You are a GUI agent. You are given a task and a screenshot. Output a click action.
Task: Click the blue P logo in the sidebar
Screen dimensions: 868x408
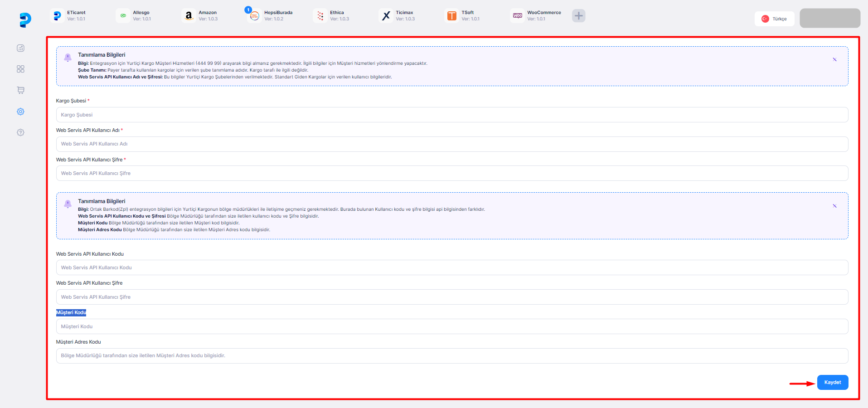point(25,19)
